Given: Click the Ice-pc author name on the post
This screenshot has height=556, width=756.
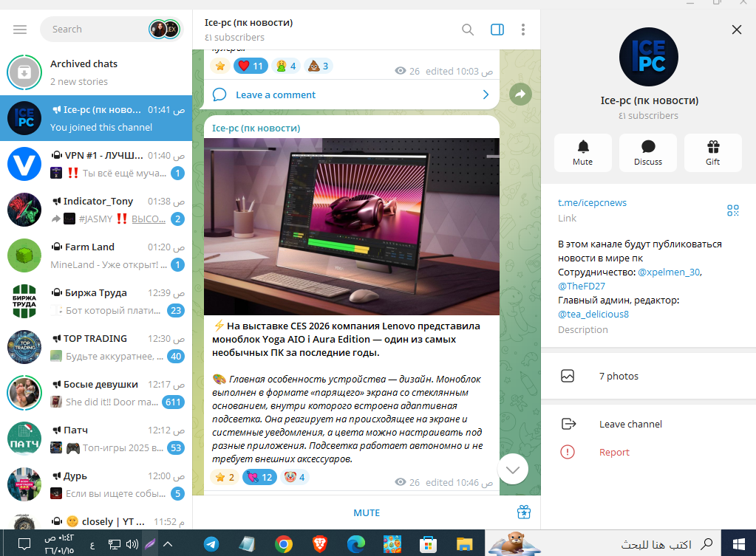Looking at the screenshot, I should coord(256,128).
